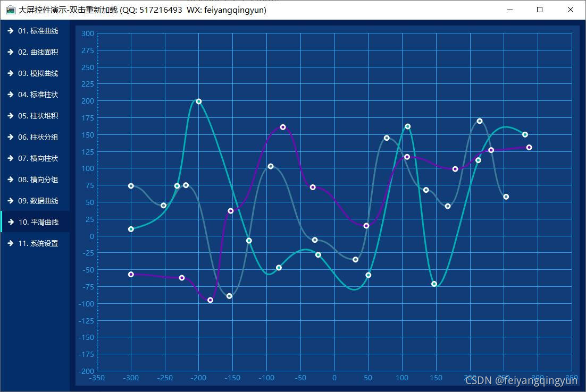
Task: Click x-axis label -150
Action: (232, 378)
